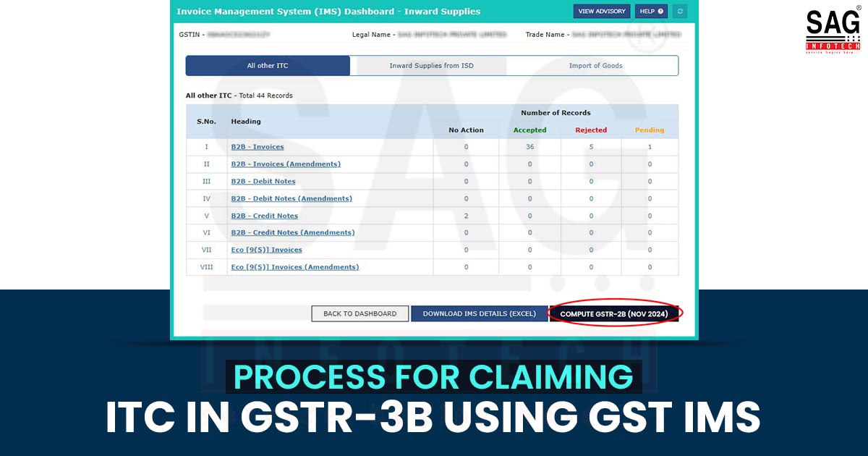Open the Import of Goods tab
Screen dimensions: 868x456
coord(595,66)
